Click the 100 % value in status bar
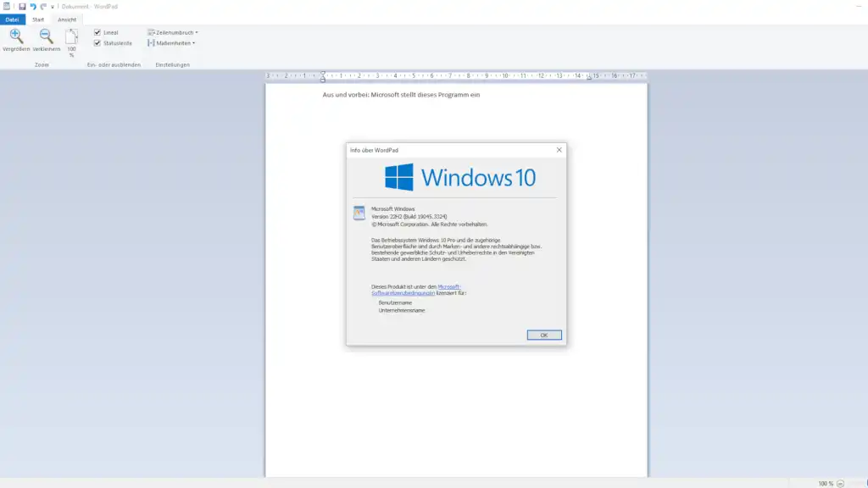 (x=826, y=484)
